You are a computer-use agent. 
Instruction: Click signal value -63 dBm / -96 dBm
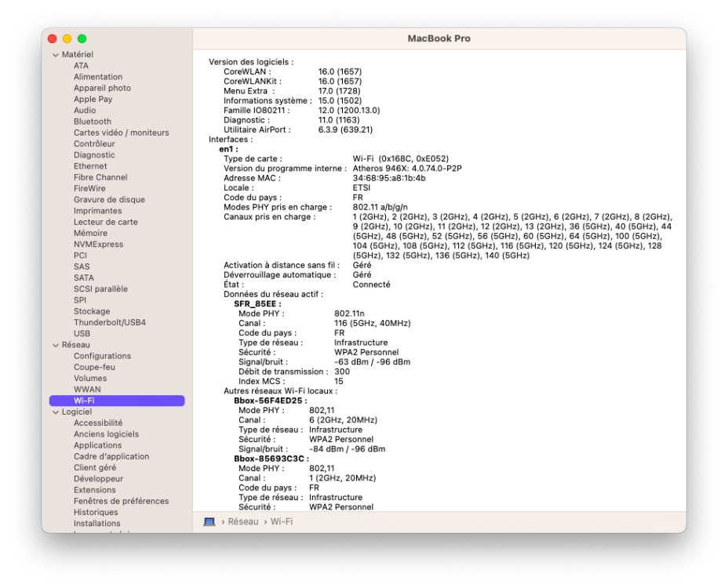pyautogui.click(x=373, y=362)
